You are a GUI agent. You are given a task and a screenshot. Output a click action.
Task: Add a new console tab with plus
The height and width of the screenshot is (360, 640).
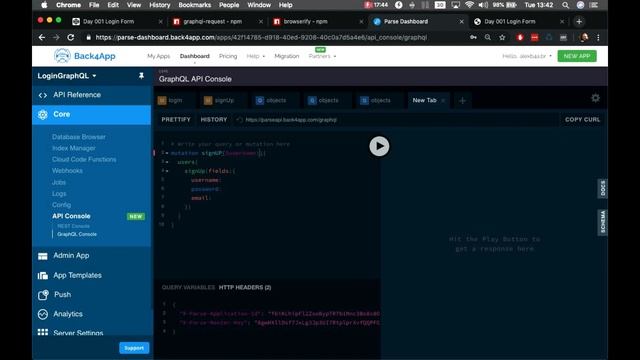coord(462,100)
